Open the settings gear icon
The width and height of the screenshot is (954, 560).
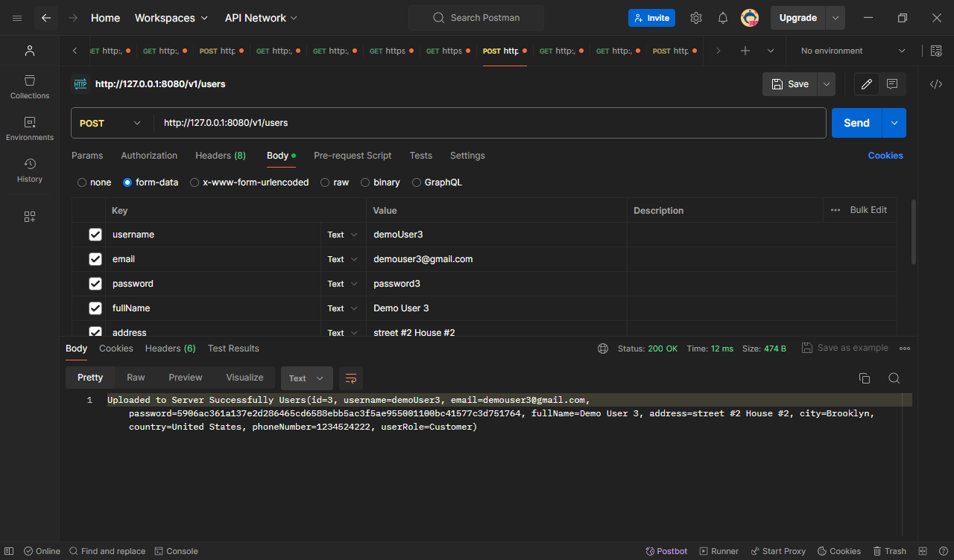pos(695,18)
